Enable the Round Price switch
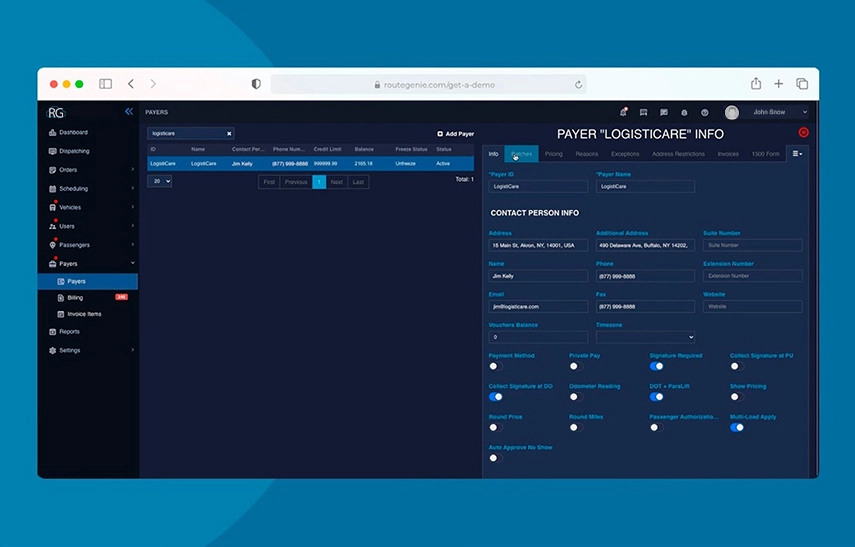 495,428
